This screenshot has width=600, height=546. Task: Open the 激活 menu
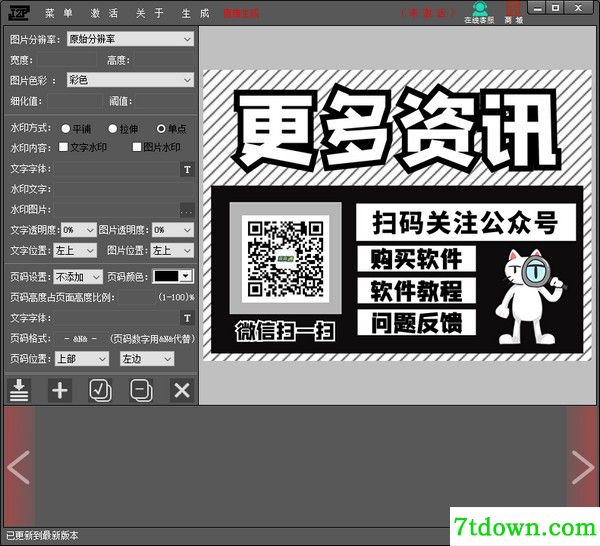(x=104, y=13)
